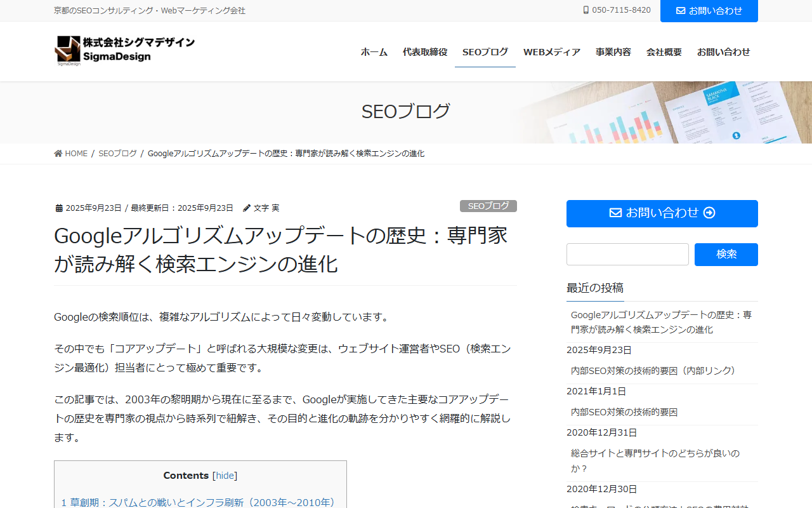812x508 pixels.
Task: Hide the Contents box using the hide link
Action: click(x=225, y=475)
